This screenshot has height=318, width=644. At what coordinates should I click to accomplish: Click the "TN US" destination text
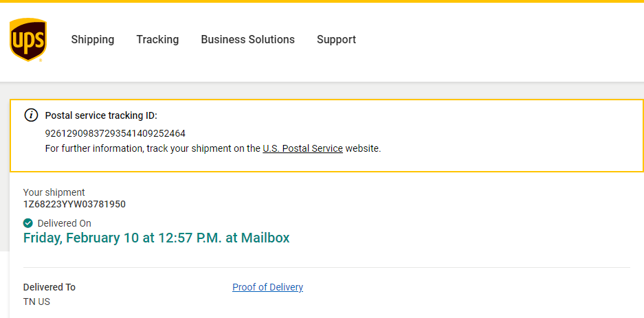pos(36,302)
